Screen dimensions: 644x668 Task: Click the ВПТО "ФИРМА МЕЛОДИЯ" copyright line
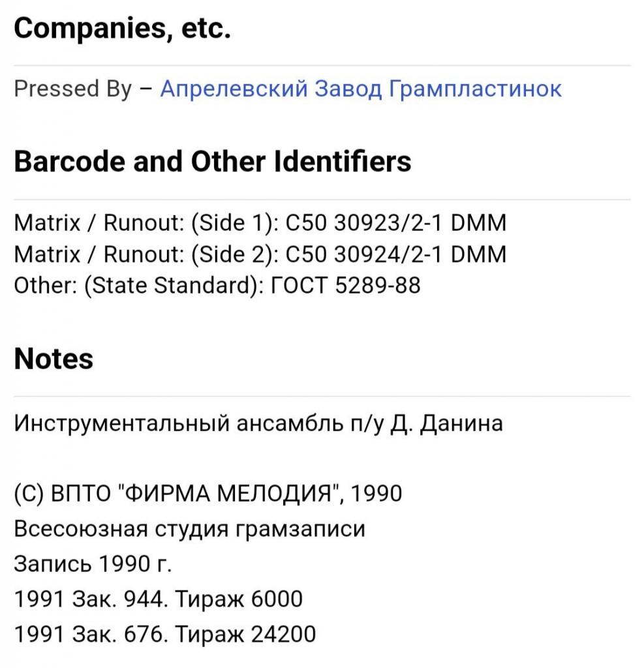tap(208, 494)
